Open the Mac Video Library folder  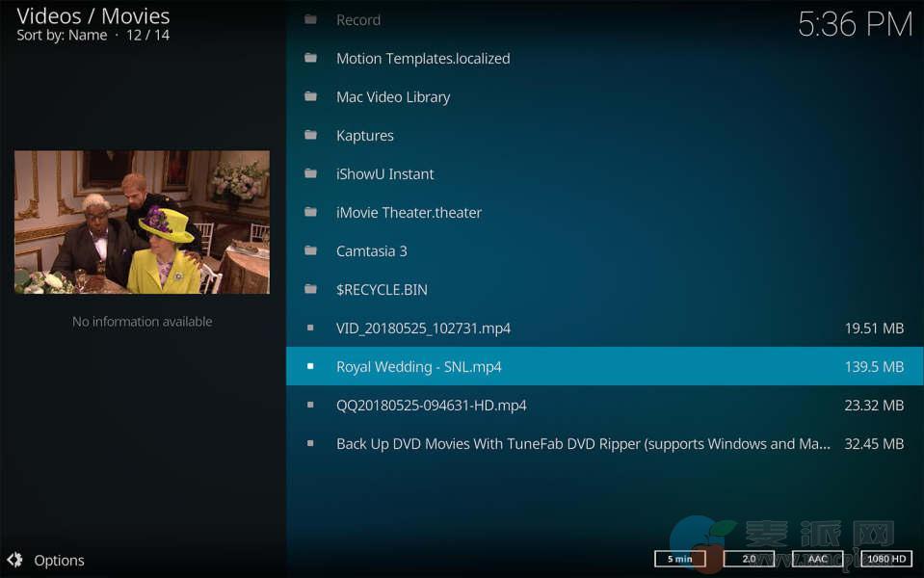pyautogui.click(x=393, y=97)
